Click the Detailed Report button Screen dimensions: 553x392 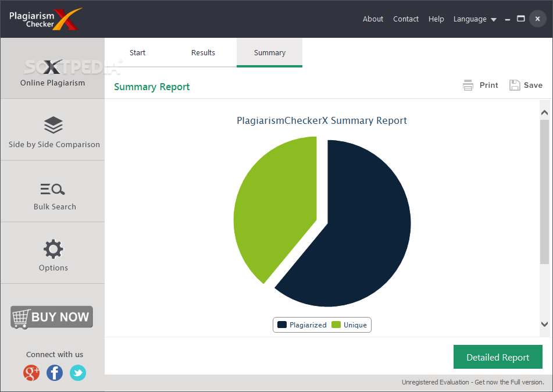coord(498,357)
